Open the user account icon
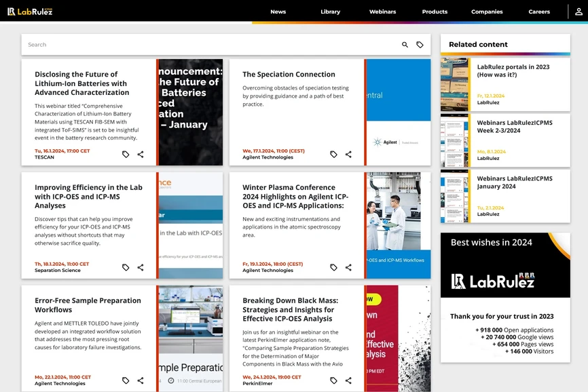 pyautogui.click(x=578, y=12)
